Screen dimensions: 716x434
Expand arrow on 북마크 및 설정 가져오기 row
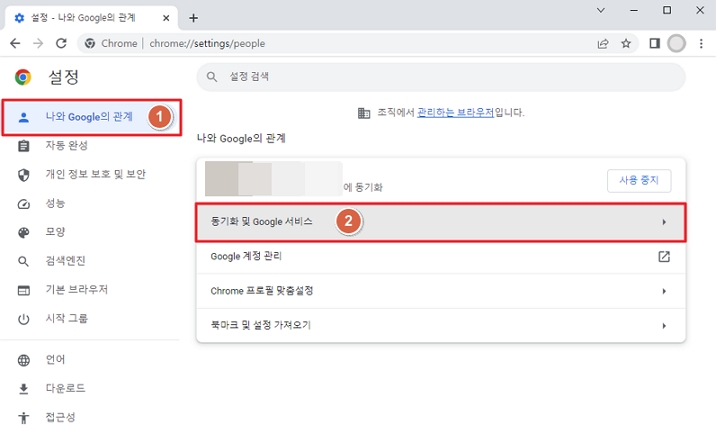tap(664, 326)
